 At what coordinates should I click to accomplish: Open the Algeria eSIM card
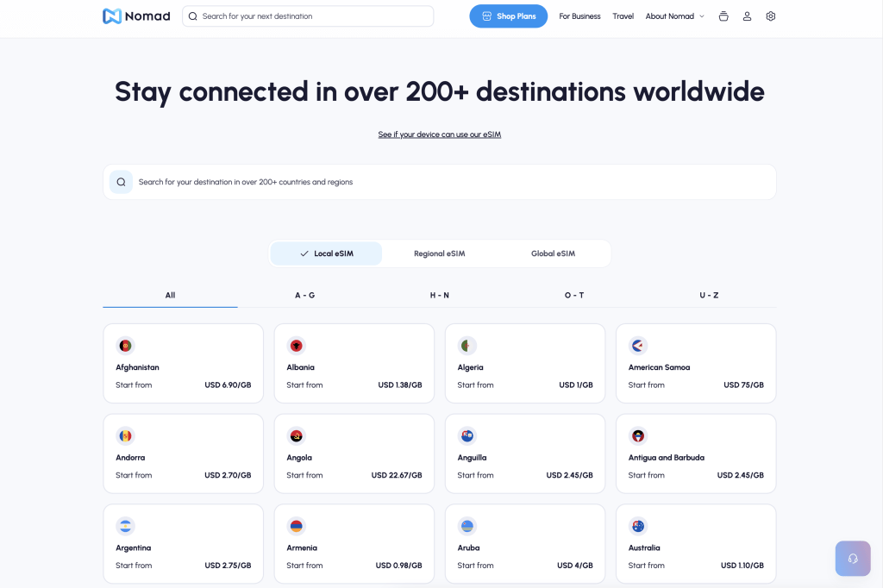[x=525, y=363]
